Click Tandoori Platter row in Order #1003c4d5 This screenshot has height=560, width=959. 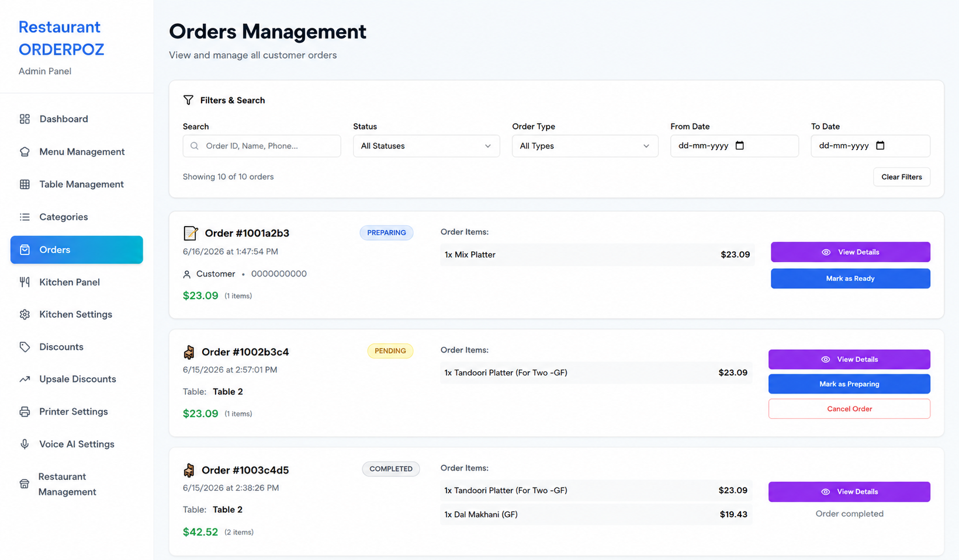pyautogui.click(x=596, y=491)
